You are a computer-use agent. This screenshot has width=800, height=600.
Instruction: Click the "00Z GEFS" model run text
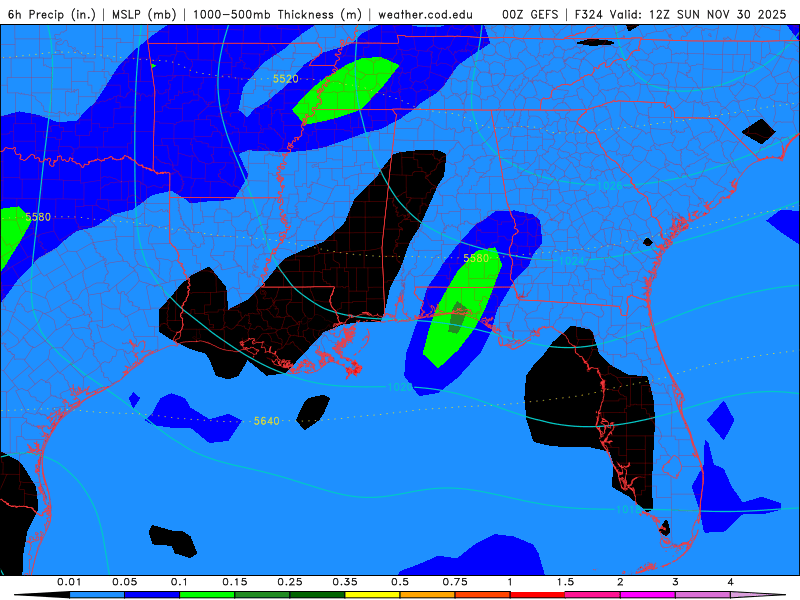pyautogui.click(x=530, y=14)
